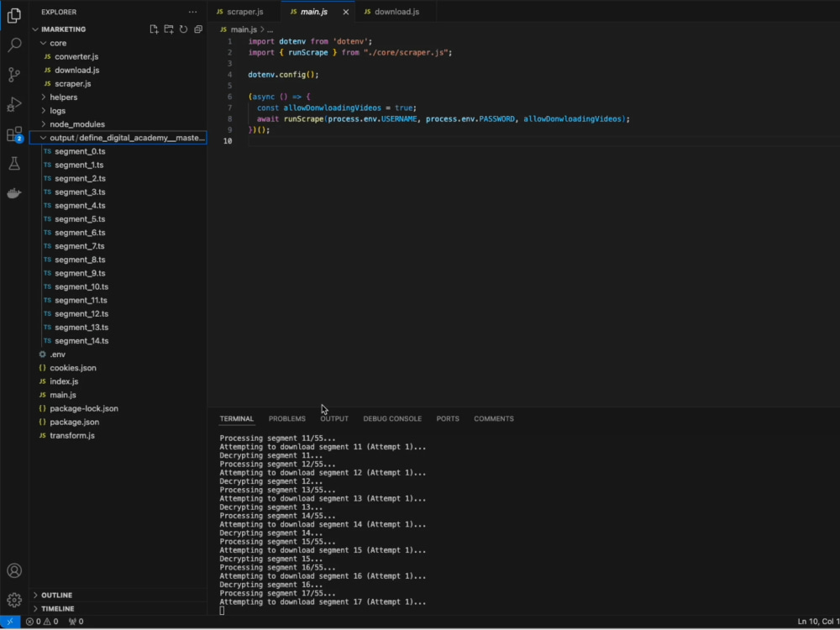Open errors and warnings count in status bar

42,622
